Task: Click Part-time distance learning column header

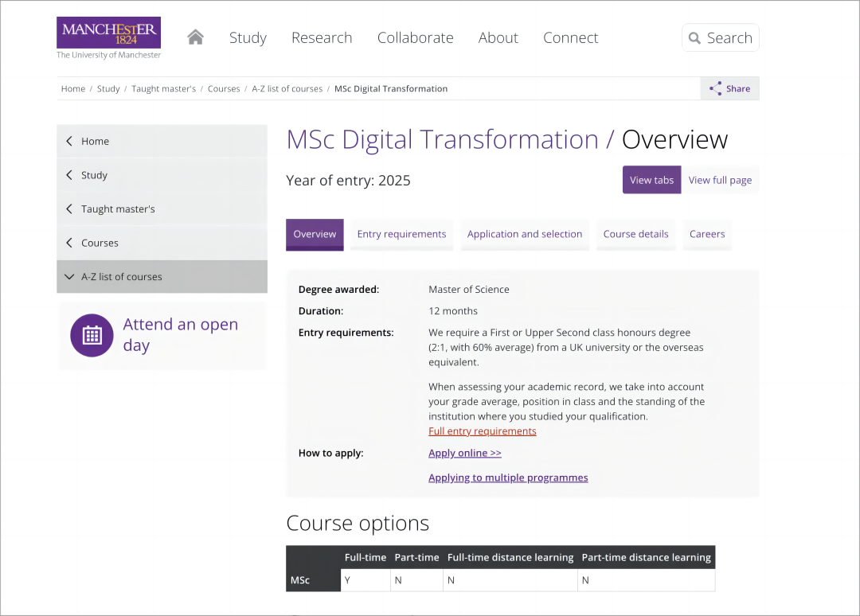Action: click(646, 557)
